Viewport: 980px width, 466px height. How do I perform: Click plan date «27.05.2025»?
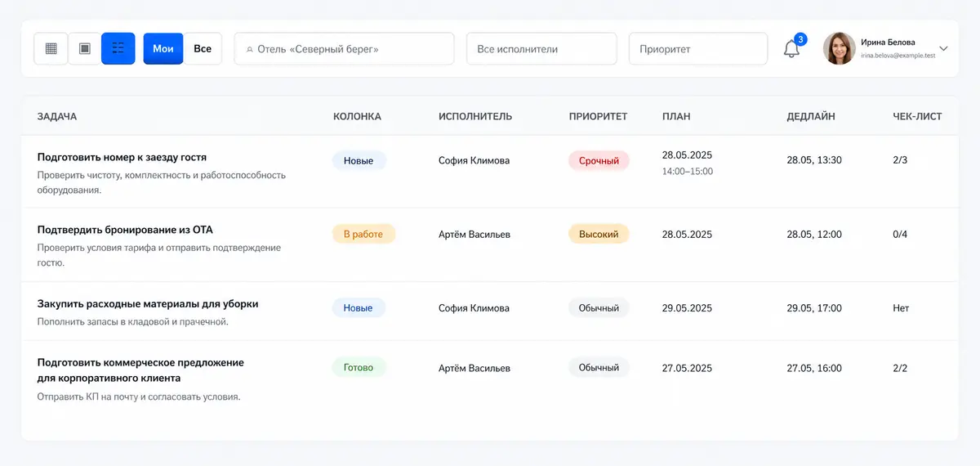tap(687, 368)
